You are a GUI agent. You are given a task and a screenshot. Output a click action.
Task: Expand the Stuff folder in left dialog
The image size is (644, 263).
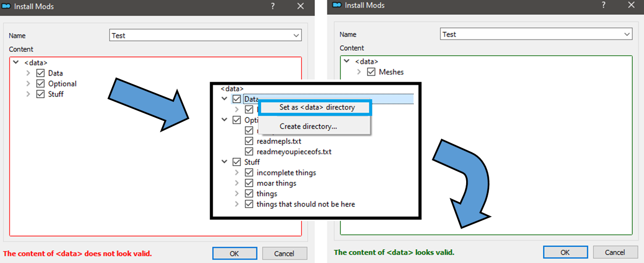pos(28,94)
